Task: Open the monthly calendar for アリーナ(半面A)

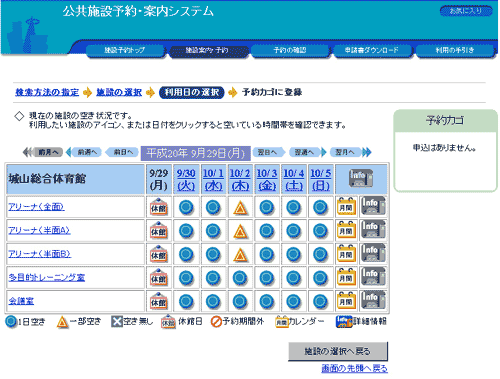Action: point(346,230)
